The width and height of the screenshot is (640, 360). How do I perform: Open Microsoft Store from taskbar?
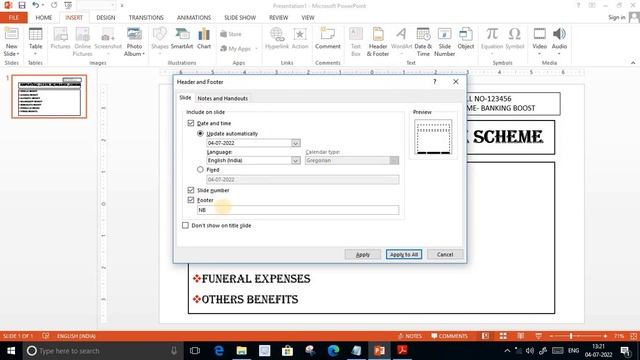[x=287, y=351]
